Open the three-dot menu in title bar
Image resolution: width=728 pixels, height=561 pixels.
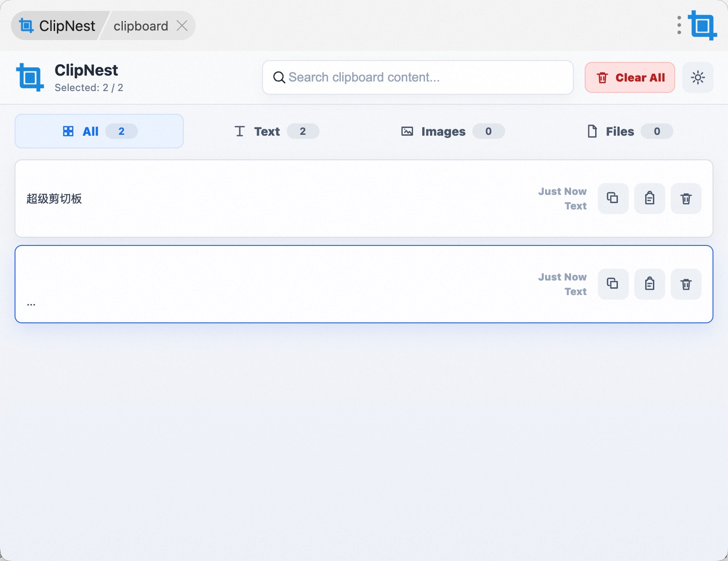tap(679, 25)
